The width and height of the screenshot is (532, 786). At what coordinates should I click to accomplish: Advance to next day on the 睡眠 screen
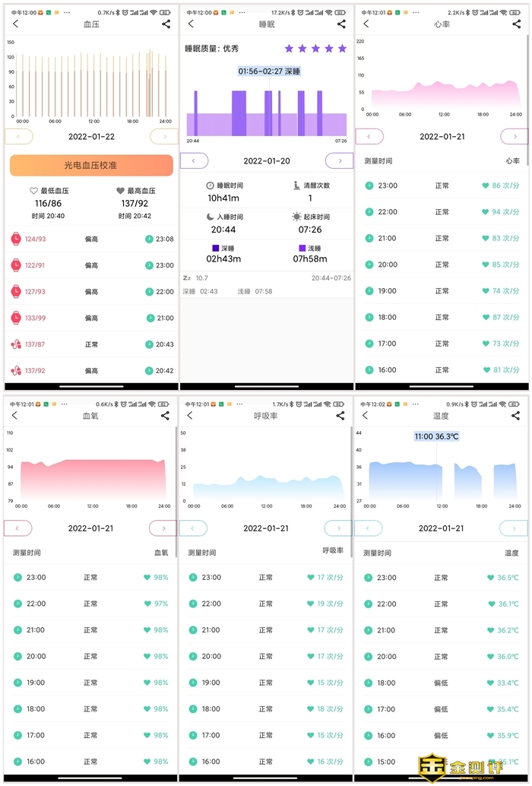(x=339, y=160)
